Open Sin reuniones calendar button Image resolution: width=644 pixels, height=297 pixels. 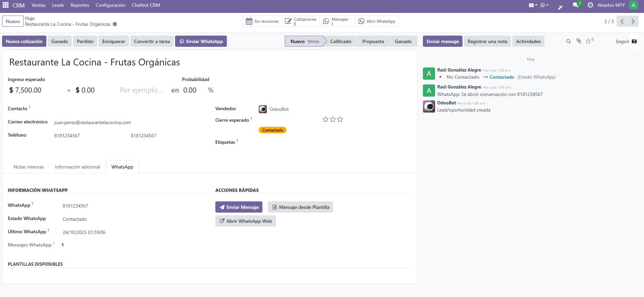262,21
